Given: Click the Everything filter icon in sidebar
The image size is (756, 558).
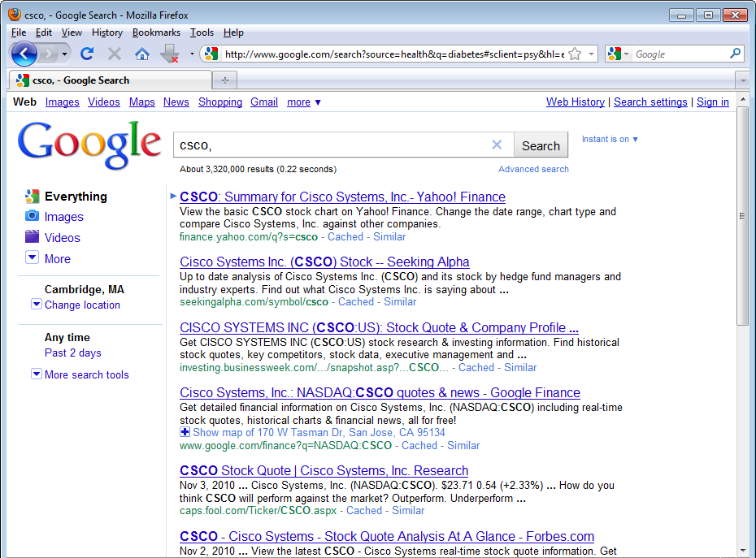Looking at the screenshot, I should coord(32,196).
